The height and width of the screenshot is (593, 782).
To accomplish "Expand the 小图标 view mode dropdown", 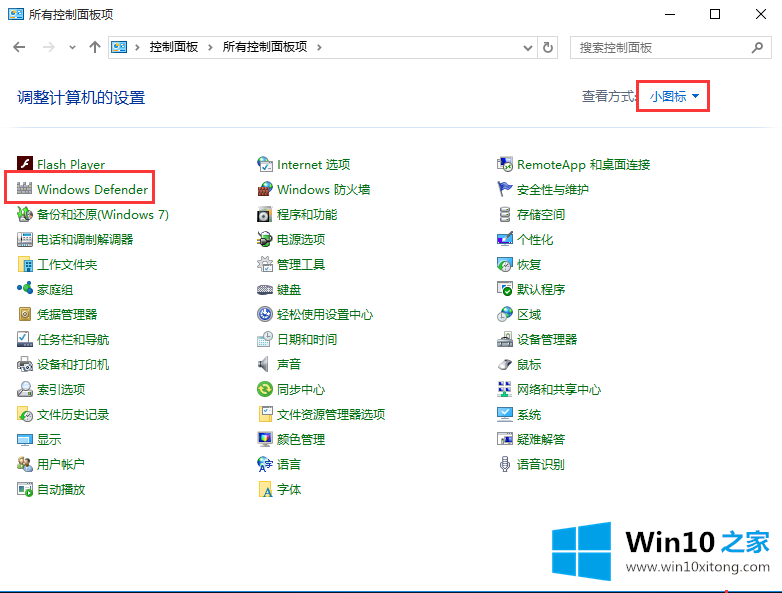I will click(x=674, y=96).
